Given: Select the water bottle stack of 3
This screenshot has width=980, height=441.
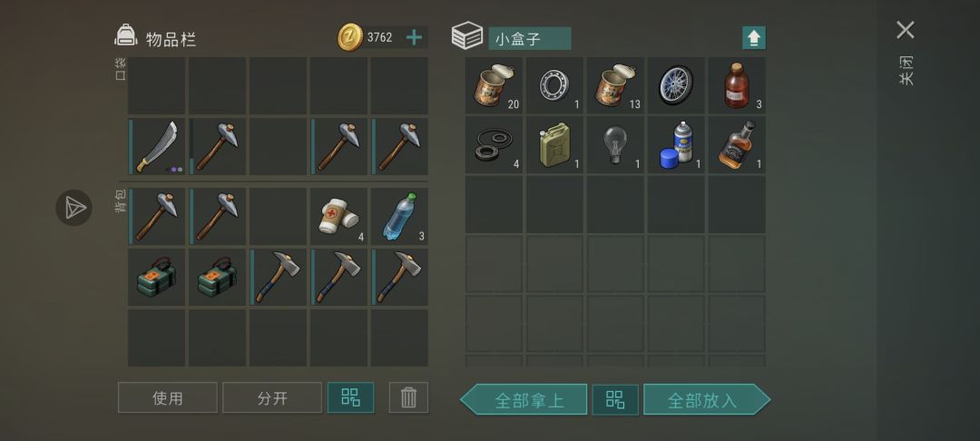Looking at the screenshot, I should pos(399,216).
